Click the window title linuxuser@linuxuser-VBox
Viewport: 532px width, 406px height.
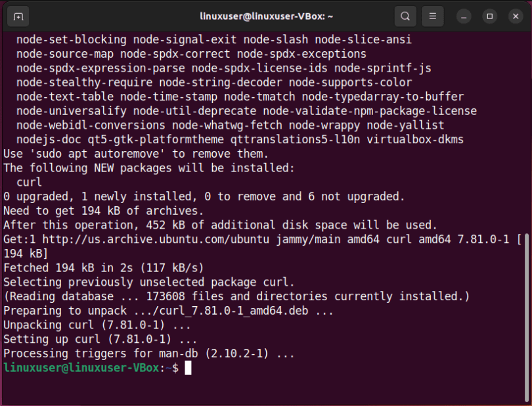click(x=266, y=16)
